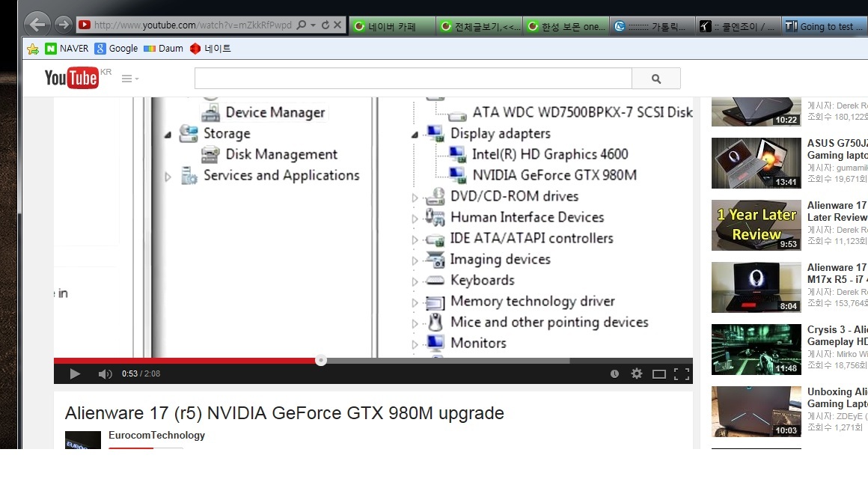Open the Crysis 3 Gameplay HD title link
The height and width of the screenshot is (485, 868).
(x=837, y=335)
